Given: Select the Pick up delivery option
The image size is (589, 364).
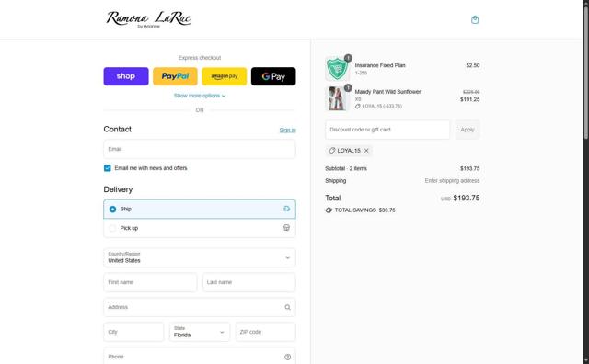Looking at the screenshot, I should 200,228.
